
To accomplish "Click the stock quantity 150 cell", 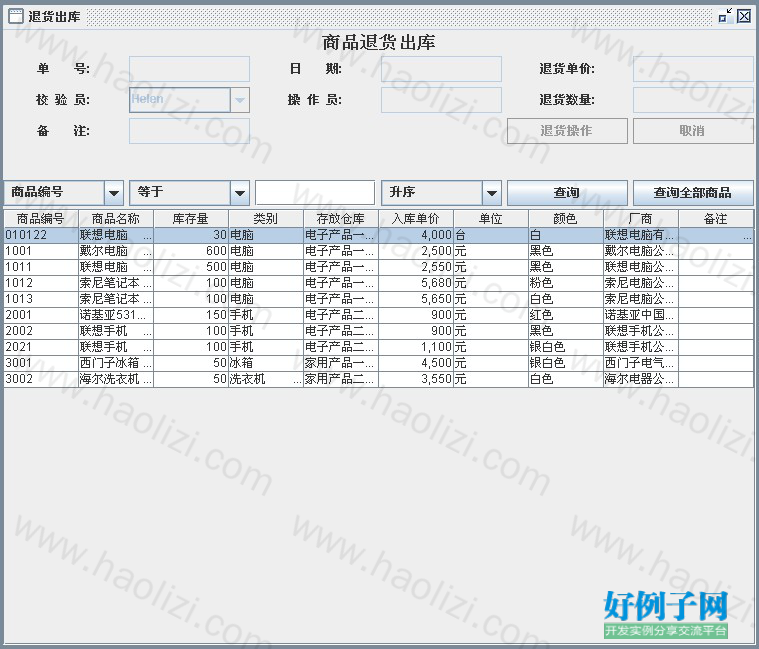I will 191,315.
